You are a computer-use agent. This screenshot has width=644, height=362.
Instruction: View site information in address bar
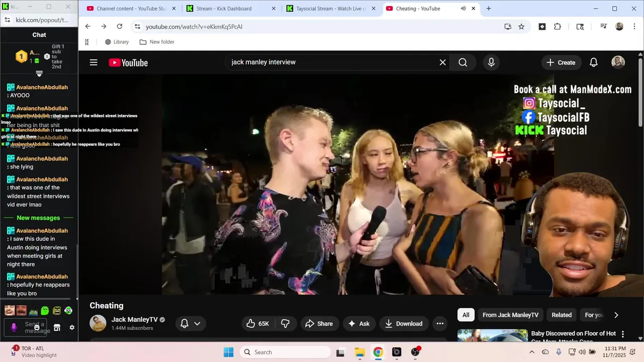point(137,27)
